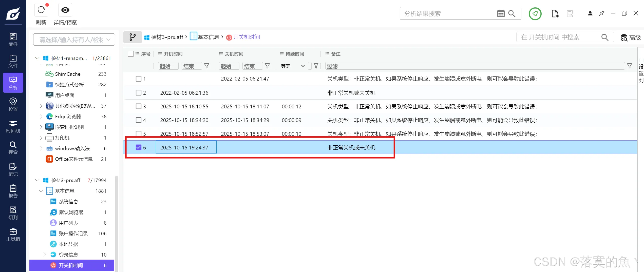
Task: Click the application logo at top left
Action: point(13,13)
